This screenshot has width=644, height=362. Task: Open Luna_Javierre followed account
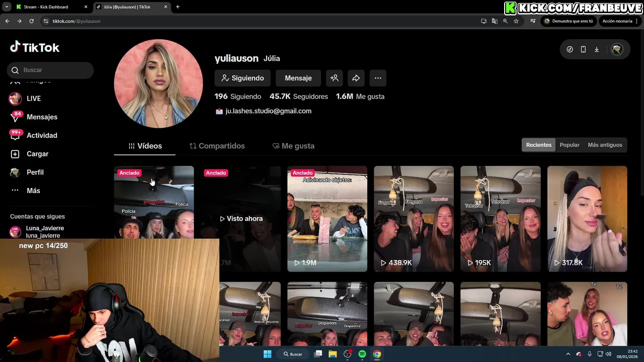click(38, 232)
